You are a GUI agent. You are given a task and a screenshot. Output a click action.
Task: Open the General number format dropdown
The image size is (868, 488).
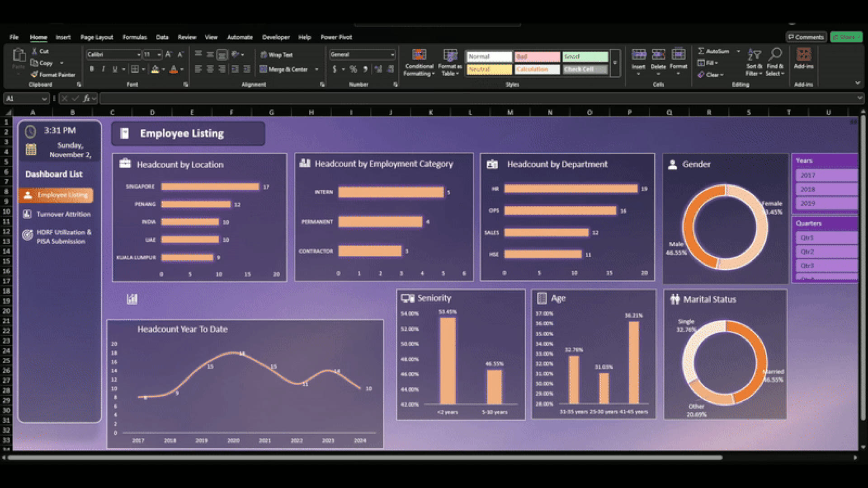[x=392, y=55]
